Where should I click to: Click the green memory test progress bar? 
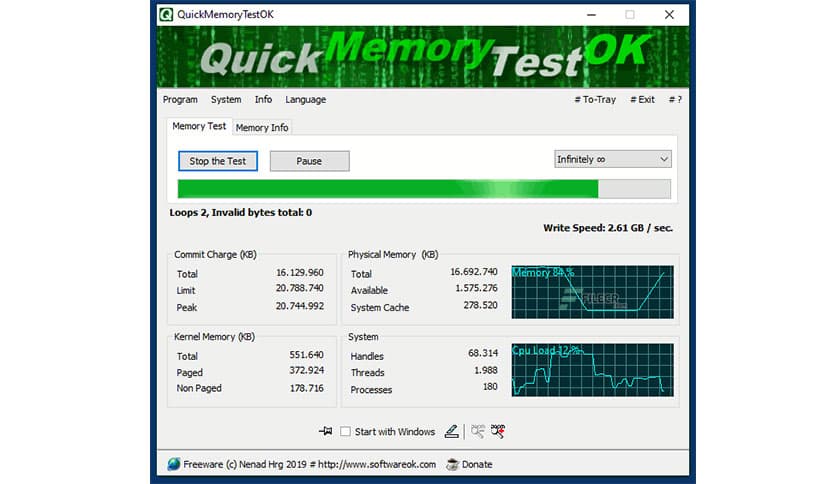coord(424,189)
